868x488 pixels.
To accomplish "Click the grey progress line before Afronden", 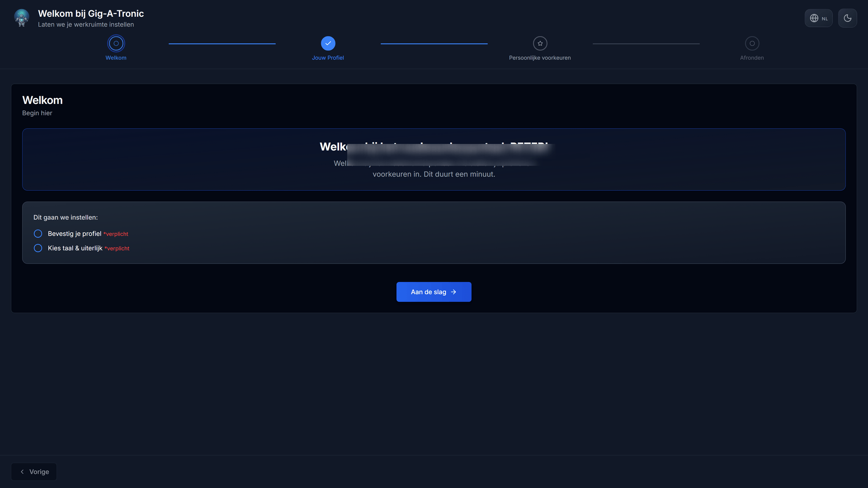I will (x=646, y=44).
